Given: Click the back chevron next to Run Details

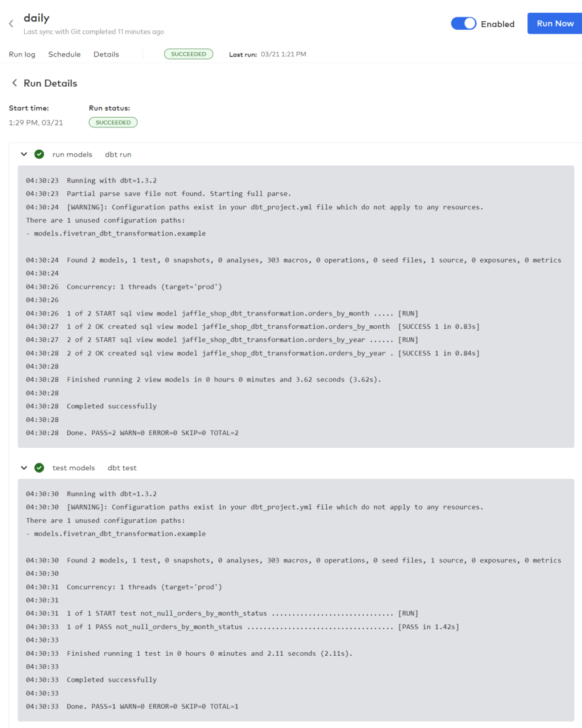Looking at the screenshot, I should click(x=14, y=83).
